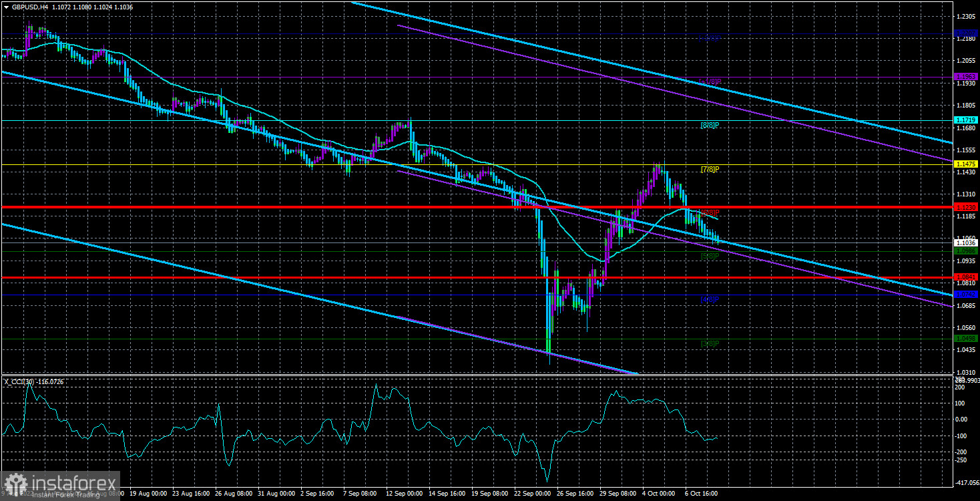The image size is (980, 501).
Task: Click the GBPUSD,H4 chart title text
Action: tap(29, 6)
